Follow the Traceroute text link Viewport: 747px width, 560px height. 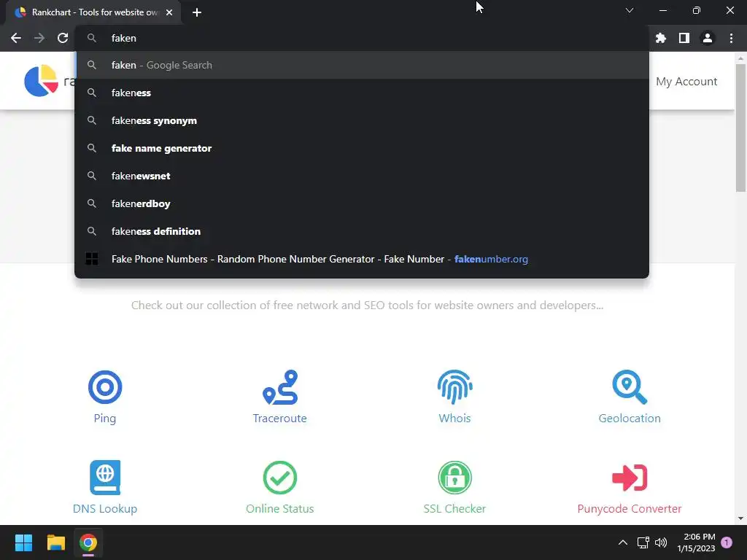point(279,418)
